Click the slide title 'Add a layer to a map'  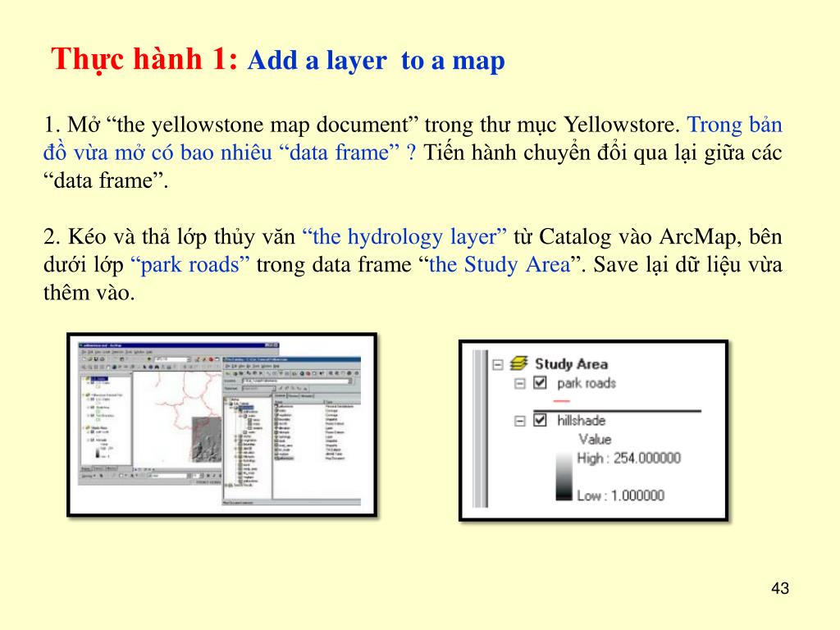tap(376, 61)
